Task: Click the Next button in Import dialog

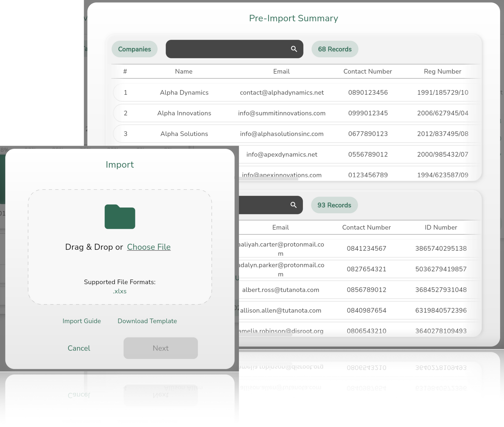Action: (x=161, y=348)
